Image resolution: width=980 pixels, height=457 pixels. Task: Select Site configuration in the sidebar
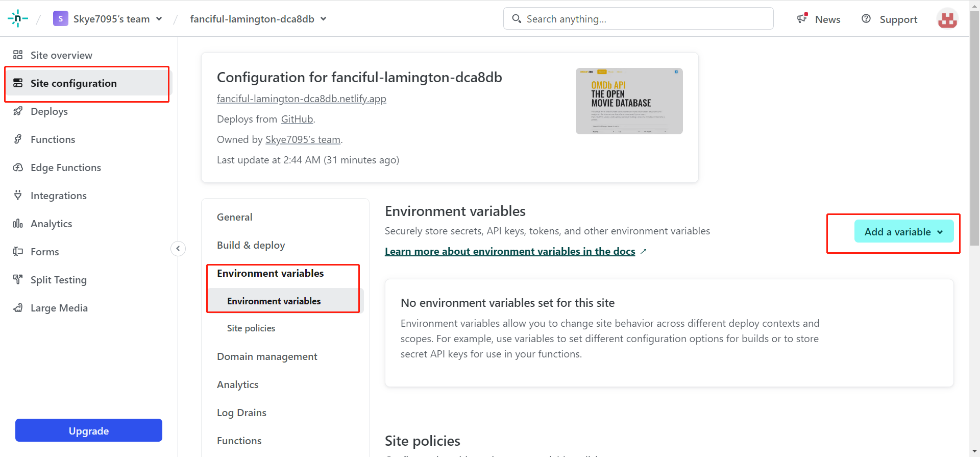coord(89,83)
